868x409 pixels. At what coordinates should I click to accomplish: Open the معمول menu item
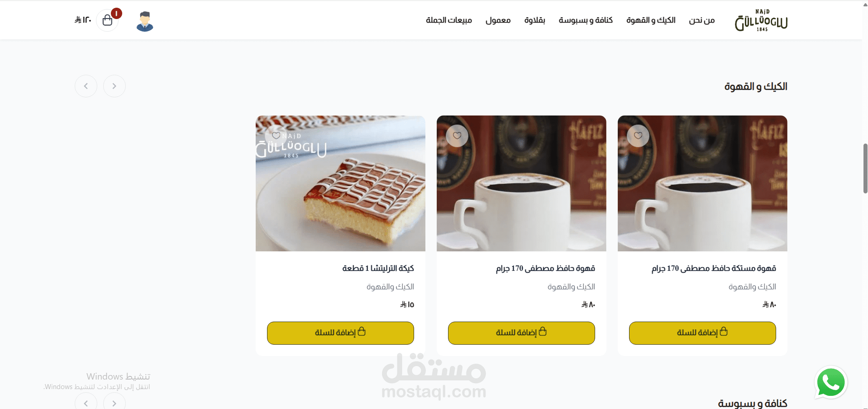pos(498,20)
